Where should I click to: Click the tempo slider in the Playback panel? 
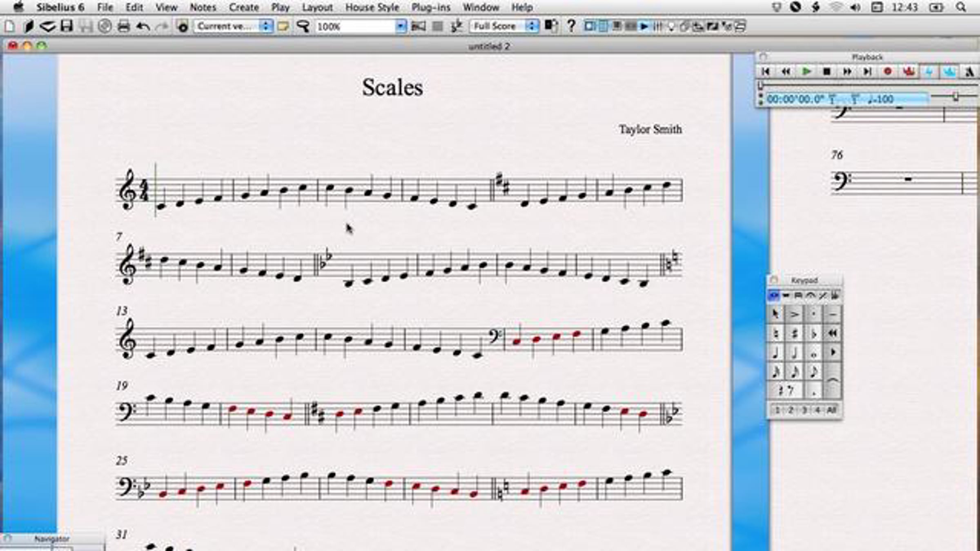(x=955, y=97)
